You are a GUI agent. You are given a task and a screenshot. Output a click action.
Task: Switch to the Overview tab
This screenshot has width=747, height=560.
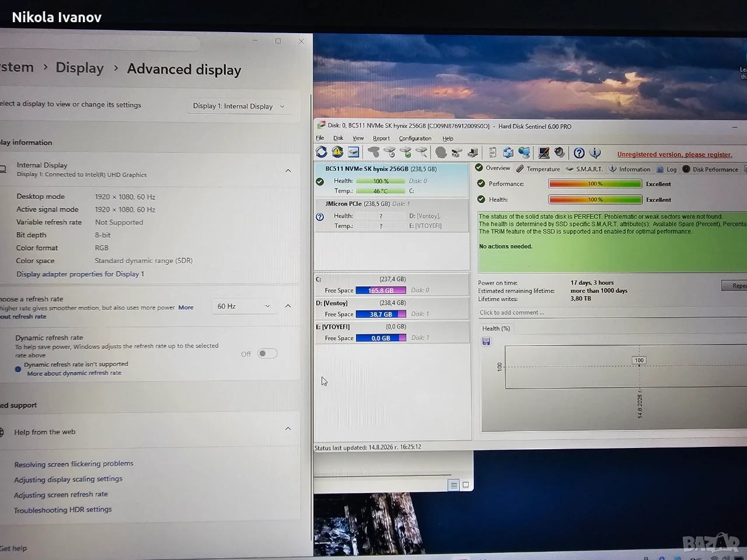click(x=493, y=168)
